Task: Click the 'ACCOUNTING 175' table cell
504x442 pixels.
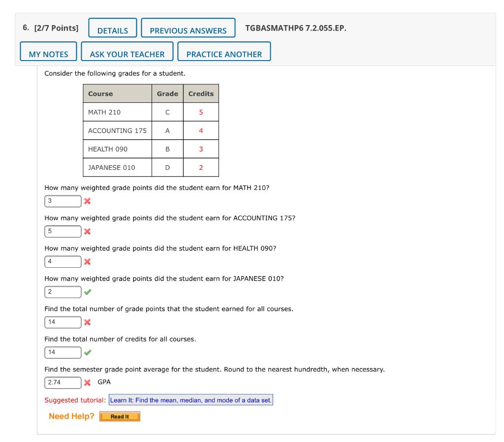Action: coord(117,130)
